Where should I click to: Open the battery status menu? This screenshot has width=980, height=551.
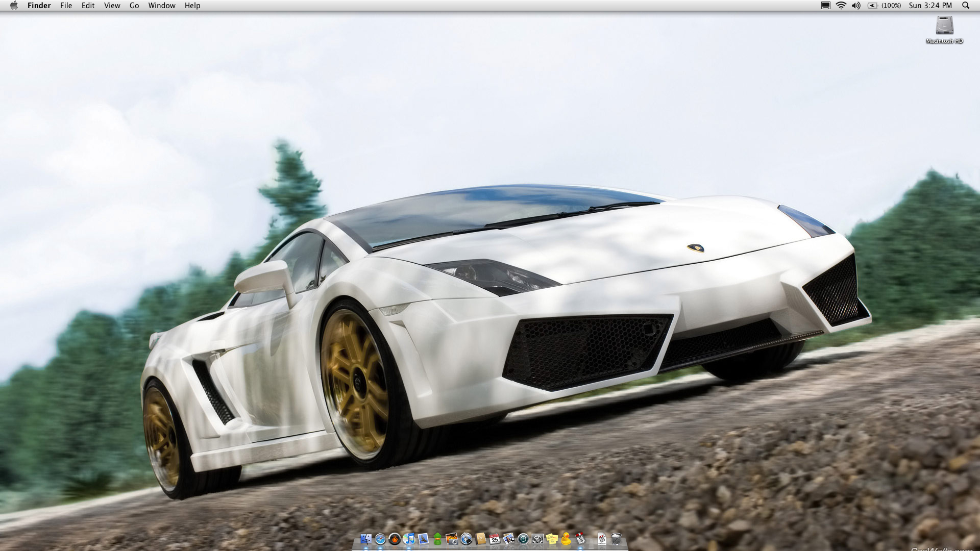872,6
